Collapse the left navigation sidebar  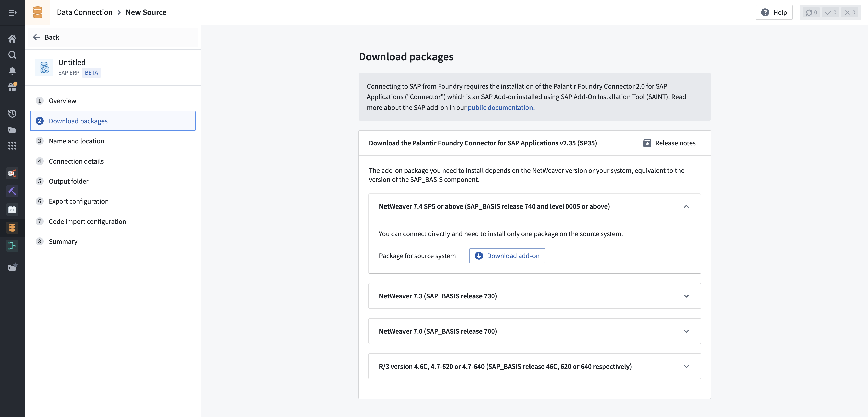click(13, 13)
